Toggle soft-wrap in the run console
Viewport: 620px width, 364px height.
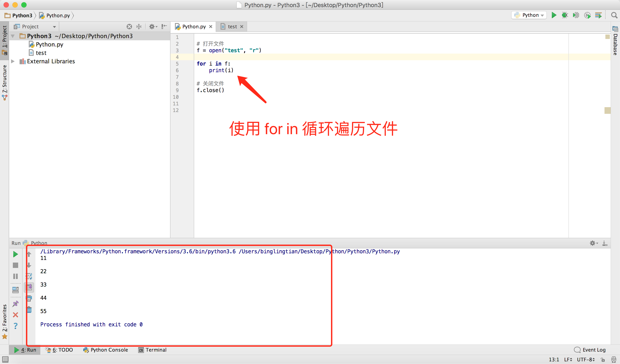pyautogui.click(x=29, y=276)
